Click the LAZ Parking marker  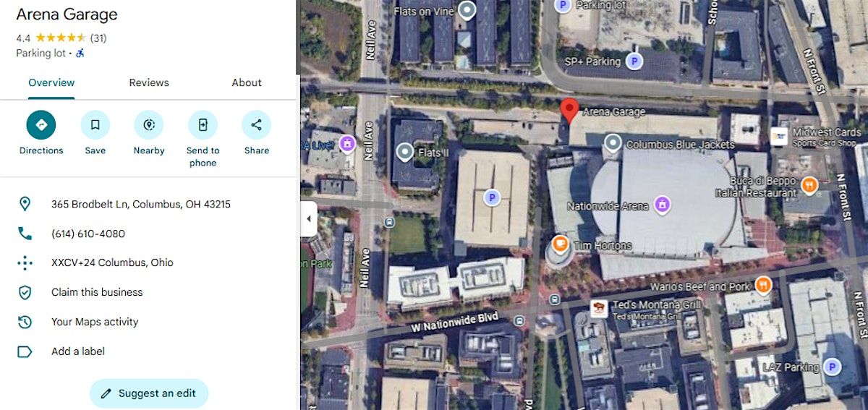coord(833,367)
